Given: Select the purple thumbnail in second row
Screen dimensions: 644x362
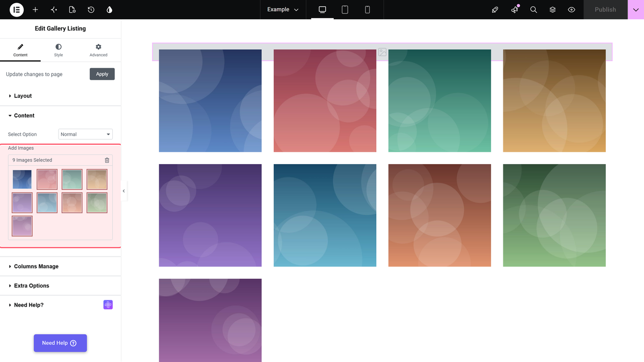Looking at the screenshot, I should [22, 203].
